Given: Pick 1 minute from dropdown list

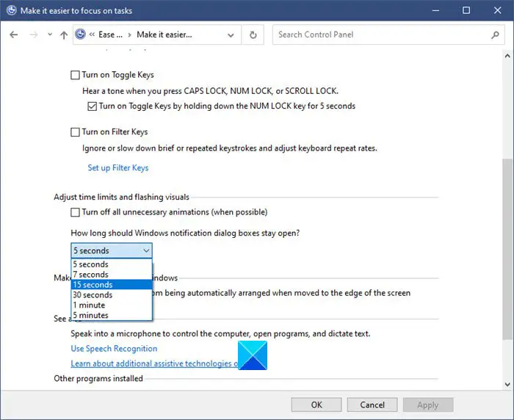Looking at the screenshot, I should coord(112,305).
